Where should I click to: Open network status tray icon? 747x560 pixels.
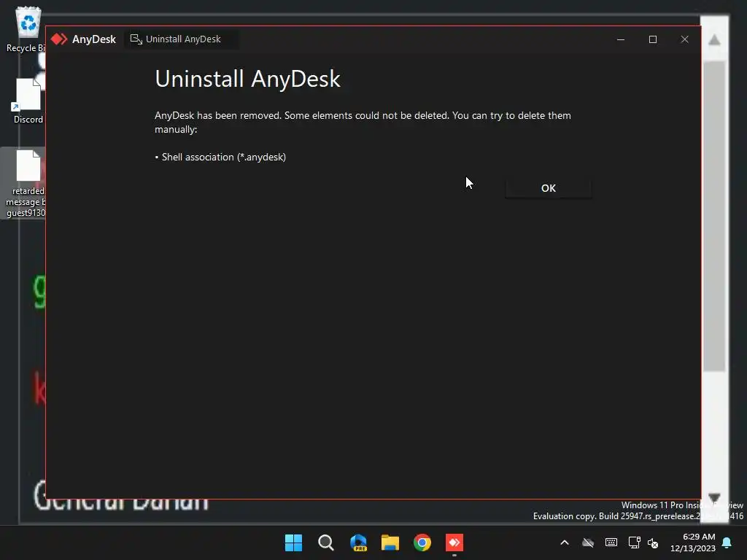634,542
